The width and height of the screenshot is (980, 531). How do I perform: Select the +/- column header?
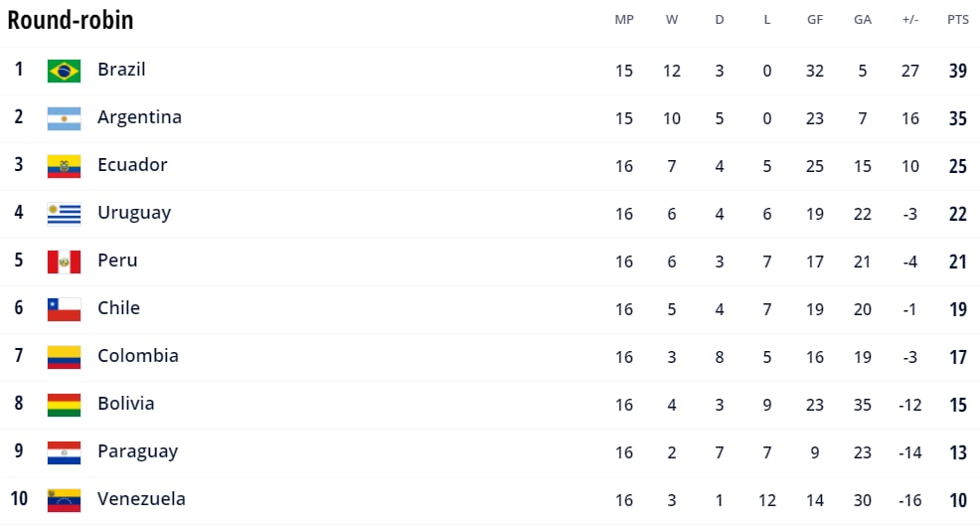[x=910, y=20]
